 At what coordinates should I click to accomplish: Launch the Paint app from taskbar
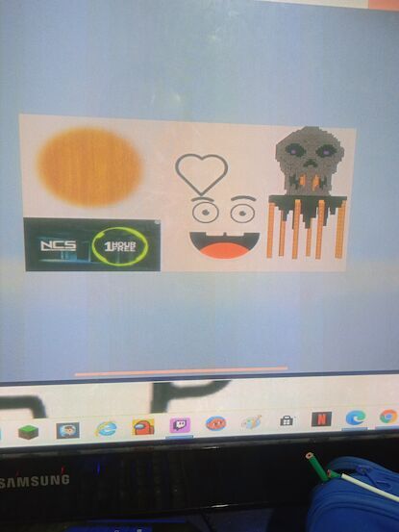pos(251,422)
